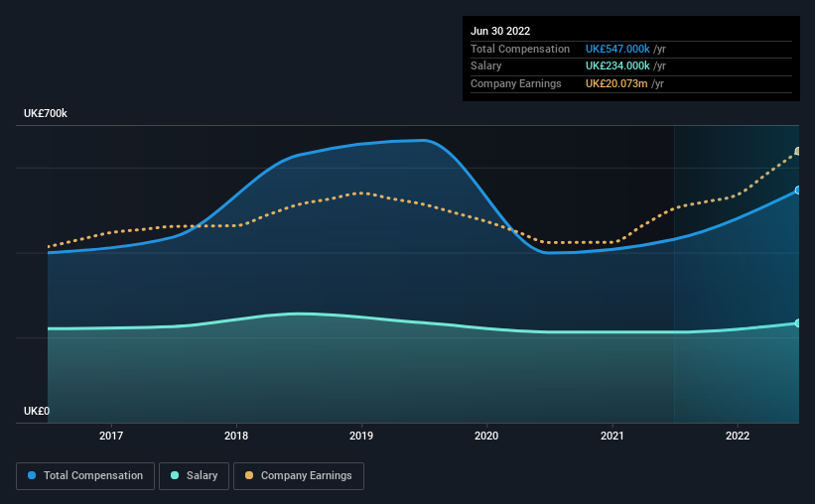Click the 2022 x-axis label
815x504 pixels.
click(738, 436)
